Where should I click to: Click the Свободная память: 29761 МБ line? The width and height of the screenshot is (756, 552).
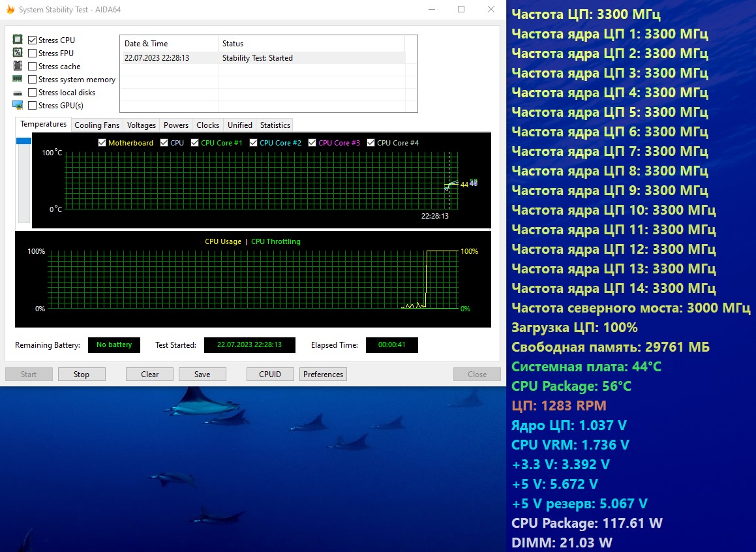point(611,346)
